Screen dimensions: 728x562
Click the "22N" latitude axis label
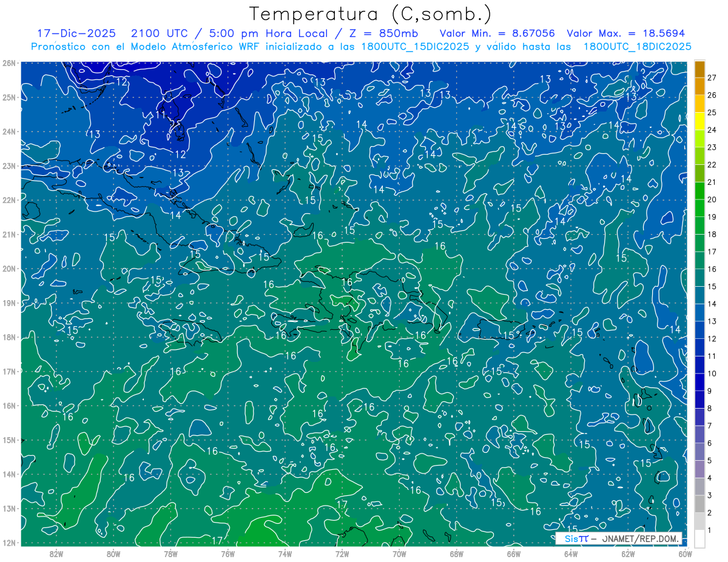pos(8,200)
